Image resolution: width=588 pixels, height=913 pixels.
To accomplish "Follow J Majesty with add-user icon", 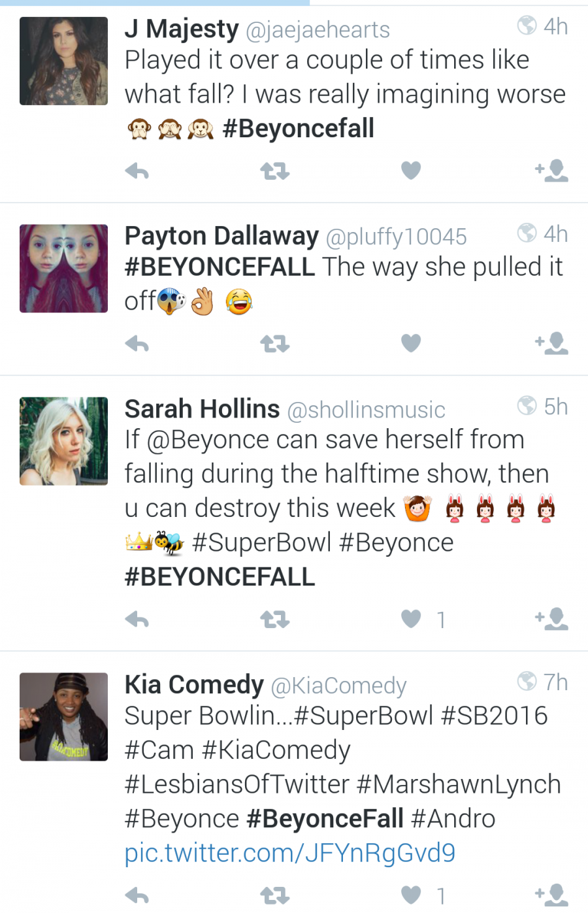I will tap(551, 171).
